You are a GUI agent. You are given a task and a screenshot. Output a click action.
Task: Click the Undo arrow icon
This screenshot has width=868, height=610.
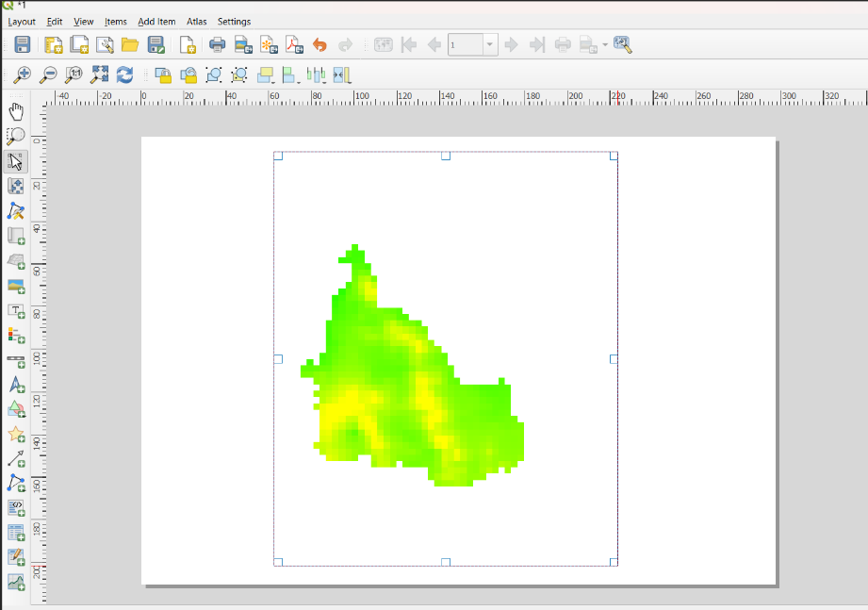coord(319,45)
